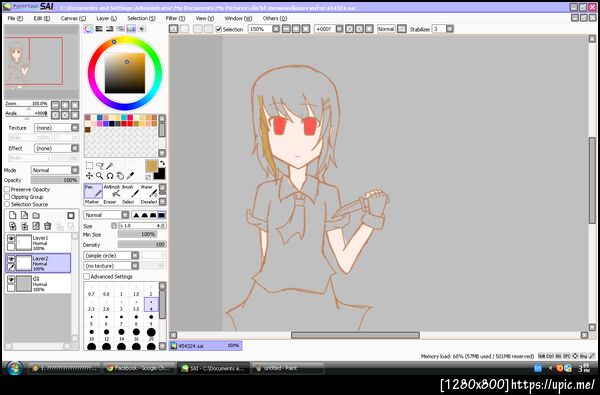Viewport: 600px width, 395px height.
Task: Pick brush size 9 preset
Action: click(151, 320)
